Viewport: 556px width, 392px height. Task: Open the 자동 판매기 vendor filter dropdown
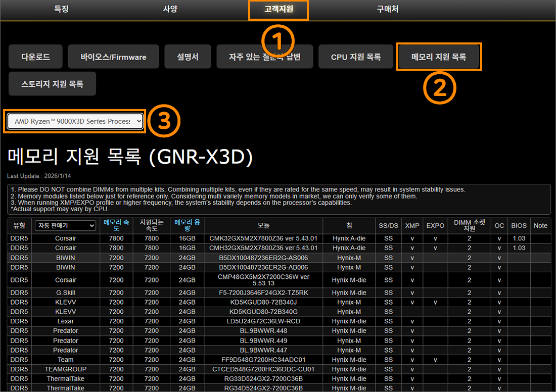coord(65,225)
